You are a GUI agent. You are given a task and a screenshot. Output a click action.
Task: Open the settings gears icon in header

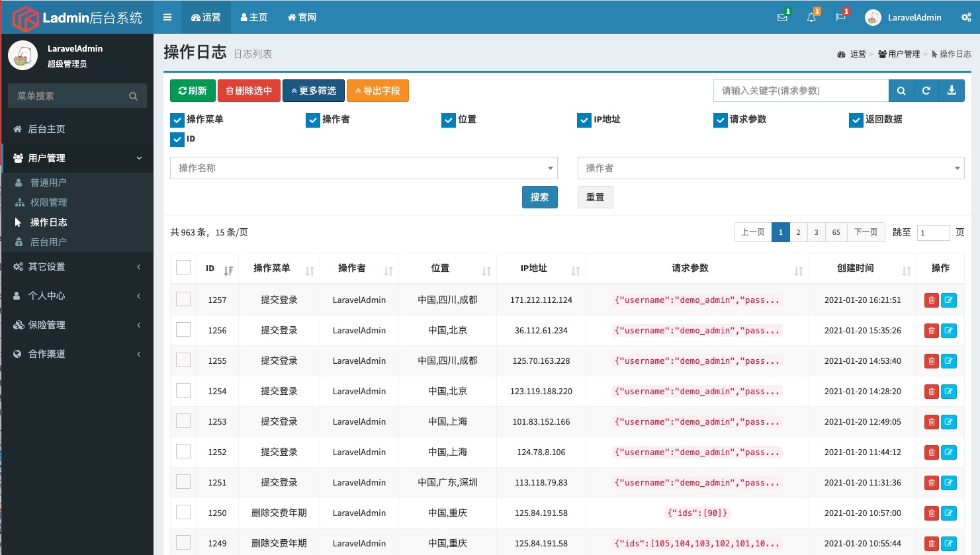coord(966,17)
